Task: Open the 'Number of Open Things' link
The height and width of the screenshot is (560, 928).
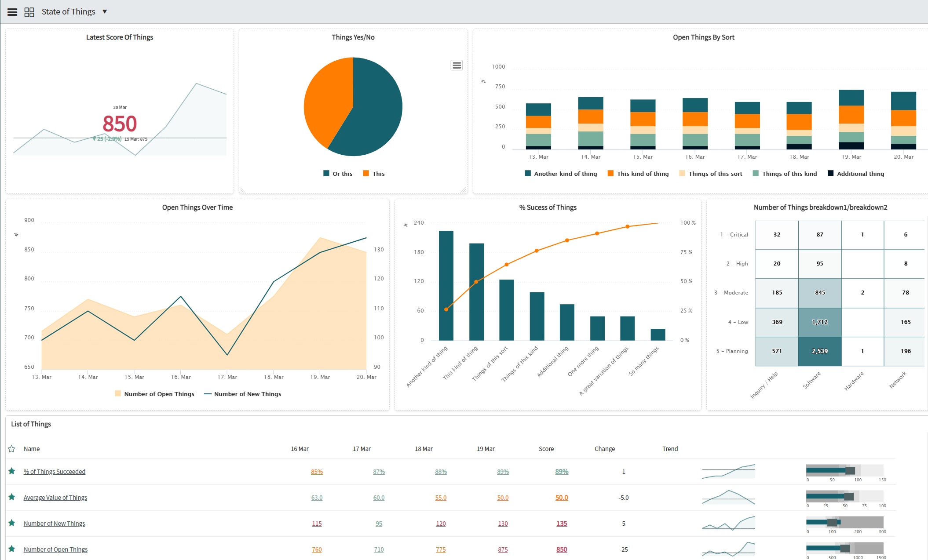Action: point(55,549)
